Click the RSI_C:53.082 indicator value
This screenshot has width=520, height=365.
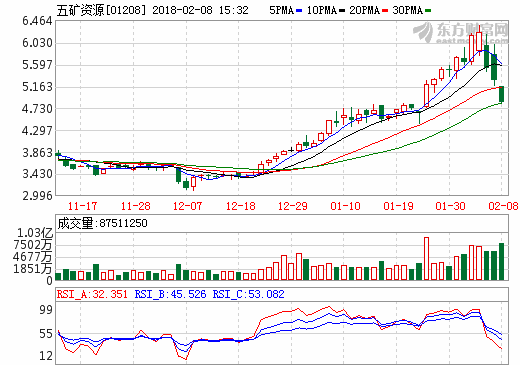pyautogui.click(x=249, y=294)
